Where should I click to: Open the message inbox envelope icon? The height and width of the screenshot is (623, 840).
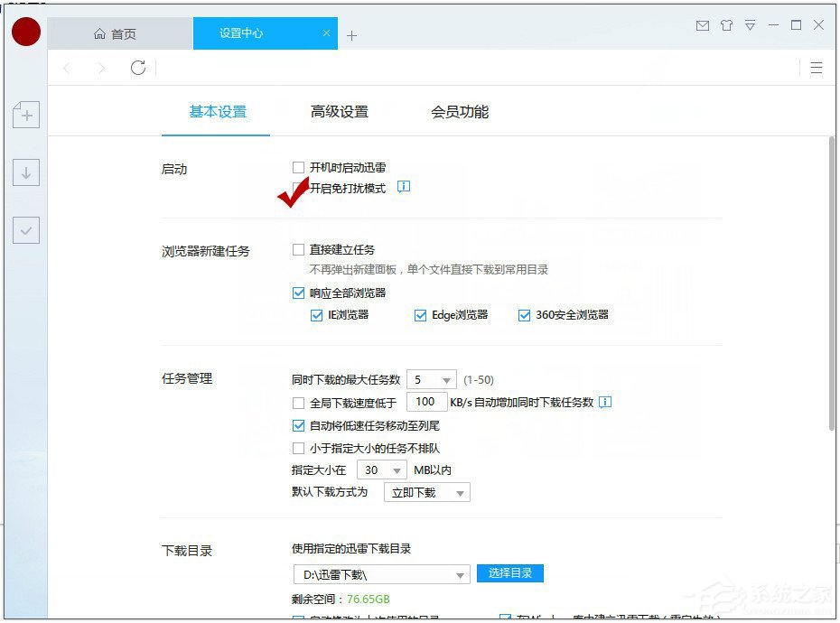point(703,26)
